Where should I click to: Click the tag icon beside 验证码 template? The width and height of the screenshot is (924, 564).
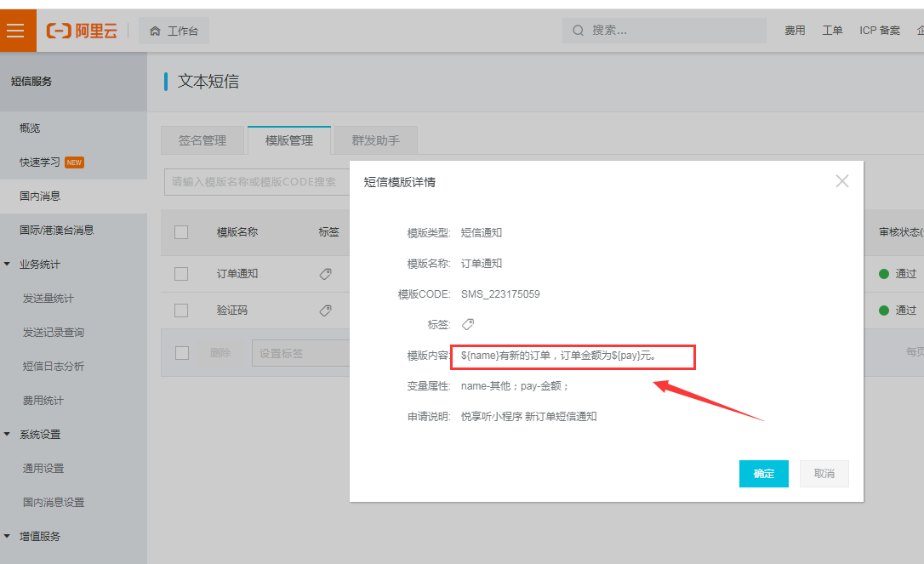point(326,310)
